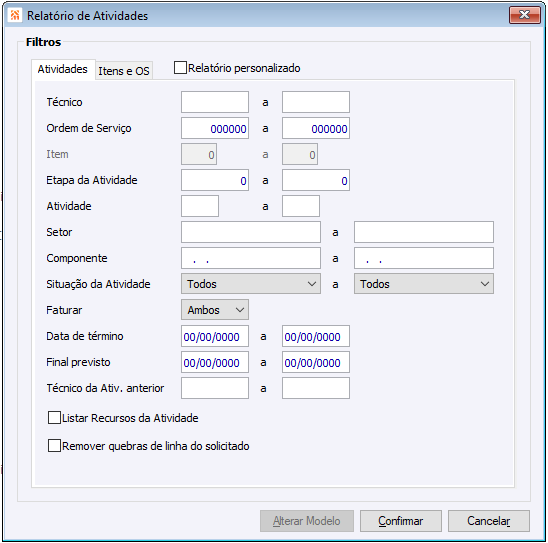Click the ending Etapa da Atividade field

[316, 180]
